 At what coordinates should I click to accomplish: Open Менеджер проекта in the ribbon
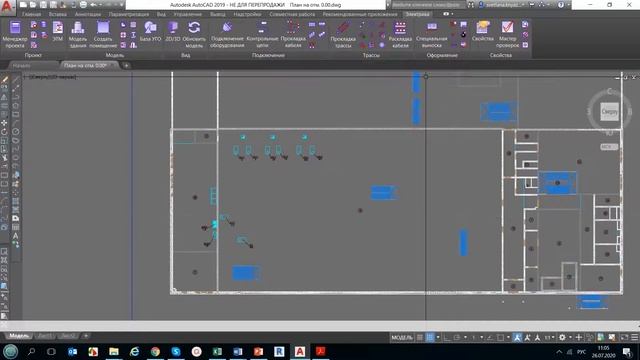pyautogui.click(x=15, y=35)
